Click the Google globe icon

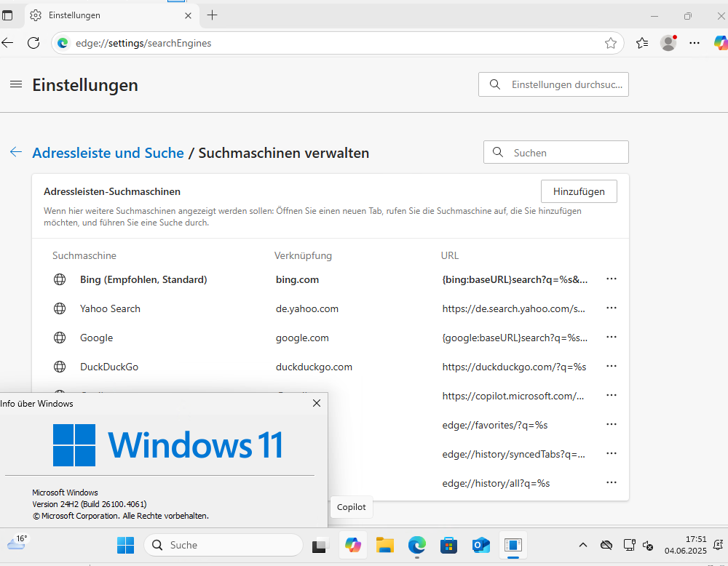click(x=60, y=338)
